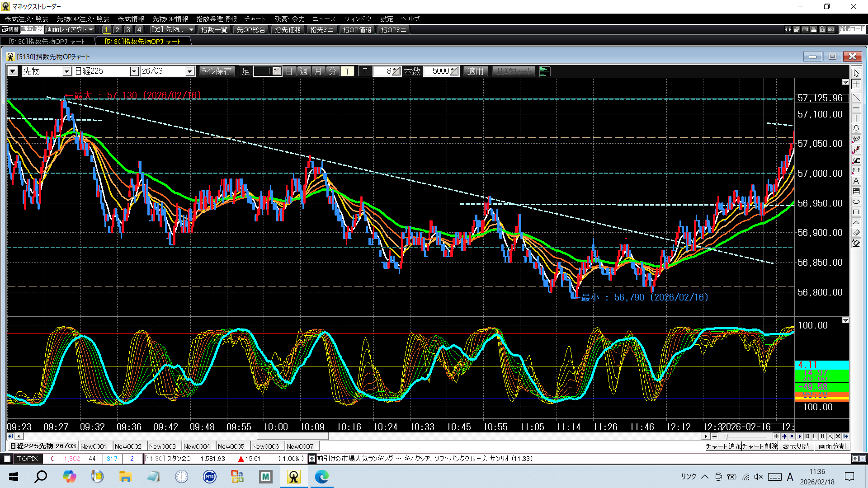
Task: Open the 画面レイアウト layout dropdown
Action: coord(70,29)
